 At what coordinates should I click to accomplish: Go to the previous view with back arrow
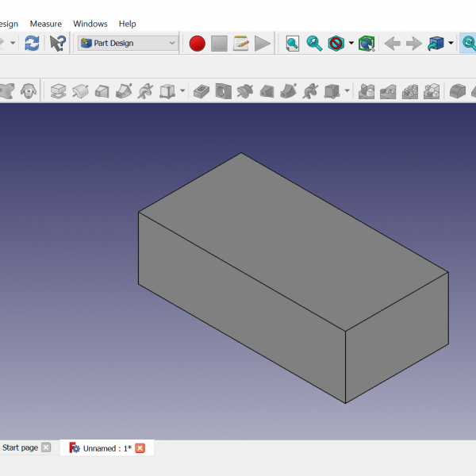pos(392,44)
